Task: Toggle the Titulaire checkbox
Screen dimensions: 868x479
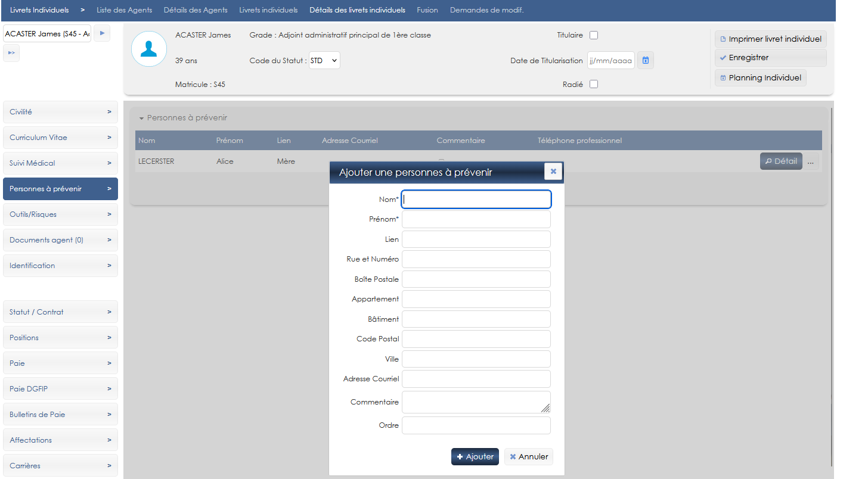Action: click(594, 35)
